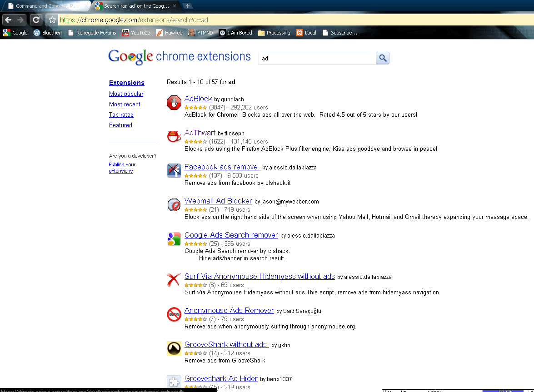Image resolution: width=534 pixels, height=392 pixels.
Task: Click the AdThwart red devil icon
Action: point(174,137)
